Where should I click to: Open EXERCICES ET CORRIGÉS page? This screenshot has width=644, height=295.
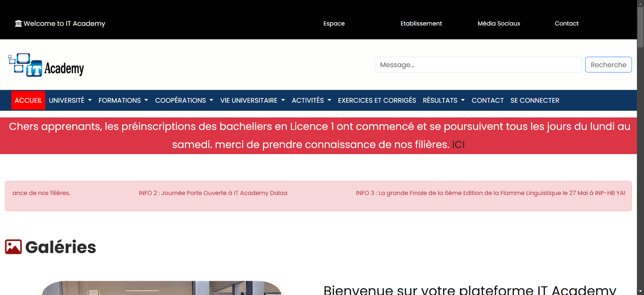377,100
